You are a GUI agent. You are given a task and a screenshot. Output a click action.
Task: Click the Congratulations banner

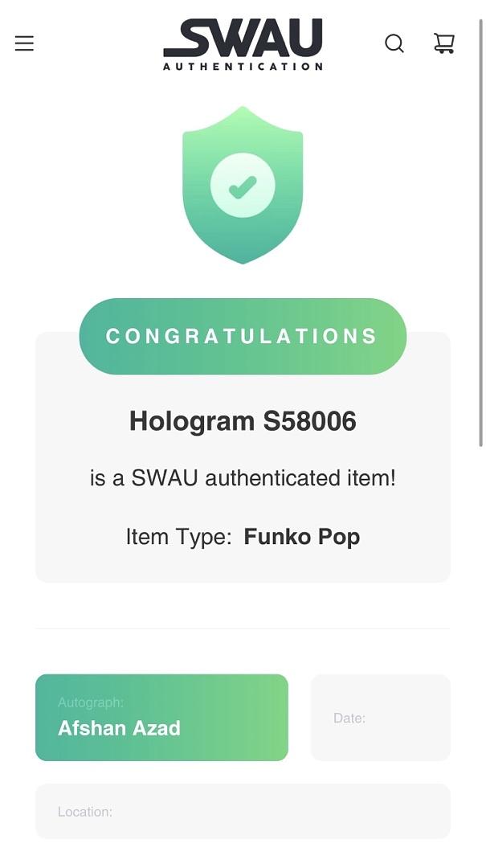243,336
